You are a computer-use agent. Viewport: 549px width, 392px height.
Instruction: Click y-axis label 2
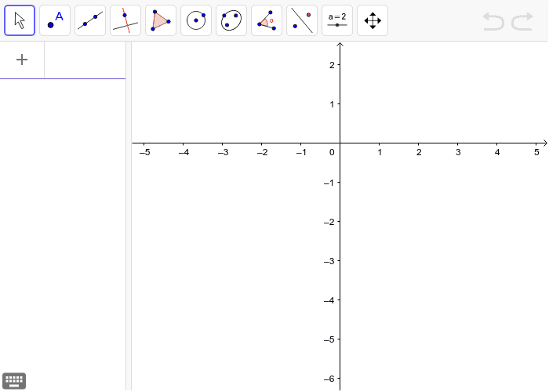pyautogui.click(x=332, y=65)
